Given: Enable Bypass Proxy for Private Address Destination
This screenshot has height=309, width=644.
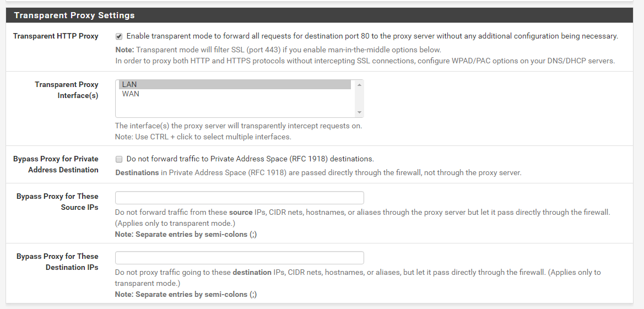Looking at the screenshot, I should pyautogui.click(x=119, y=159).
